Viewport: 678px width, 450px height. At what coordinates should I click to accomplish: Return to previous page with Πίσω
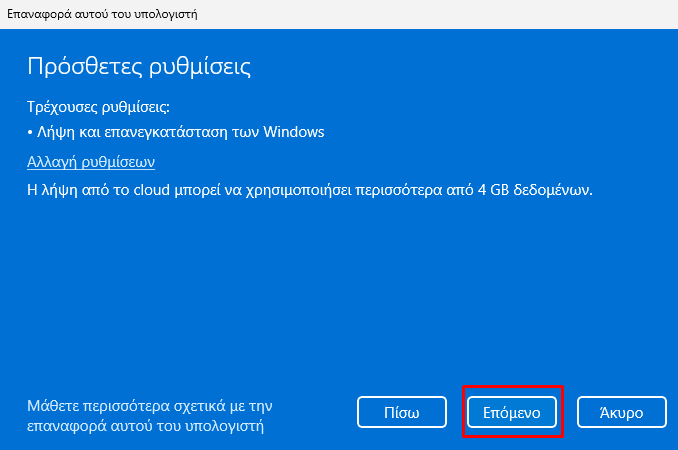click(402, 412)
